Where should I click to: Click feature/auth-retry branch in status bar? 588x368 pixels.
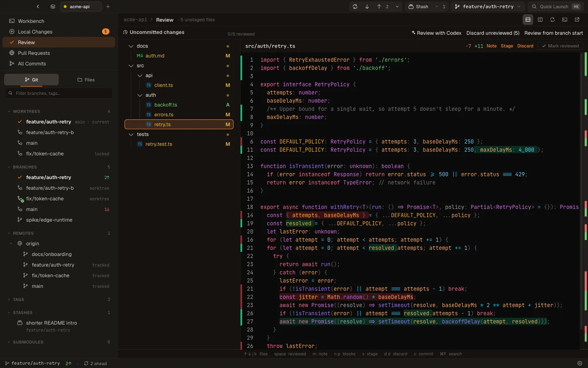(32, 363)
